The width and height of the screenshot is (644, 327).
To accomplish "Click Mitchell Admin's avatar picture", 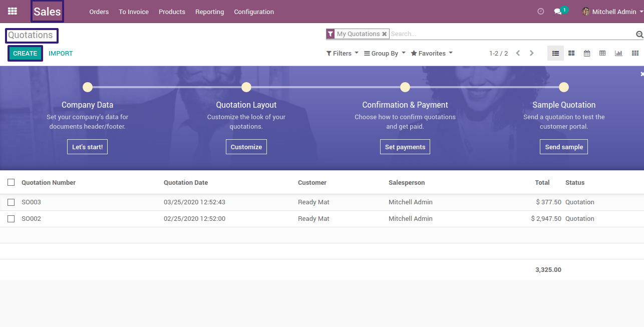I will 586,11.
